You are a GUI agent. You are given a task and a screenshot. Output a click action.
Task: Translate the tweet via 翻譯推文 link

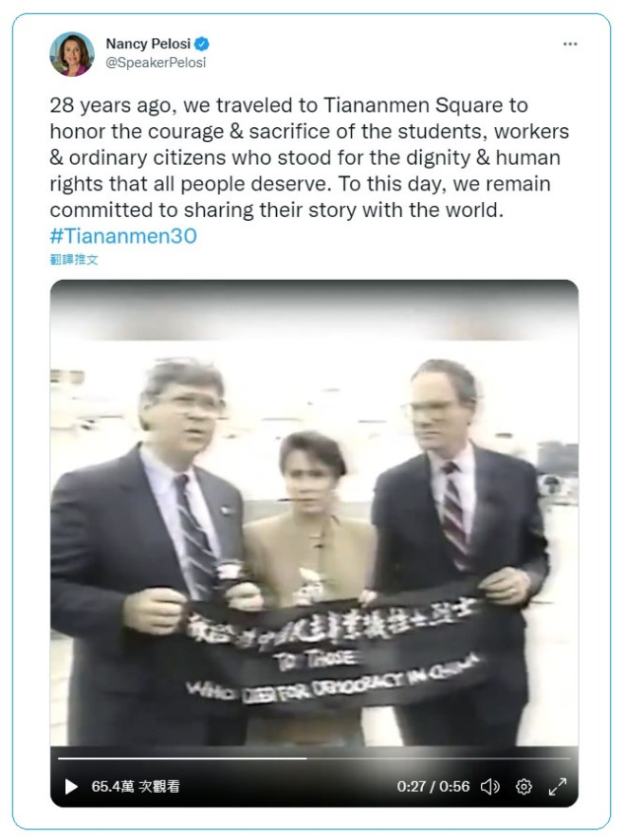tap(74, 259)
